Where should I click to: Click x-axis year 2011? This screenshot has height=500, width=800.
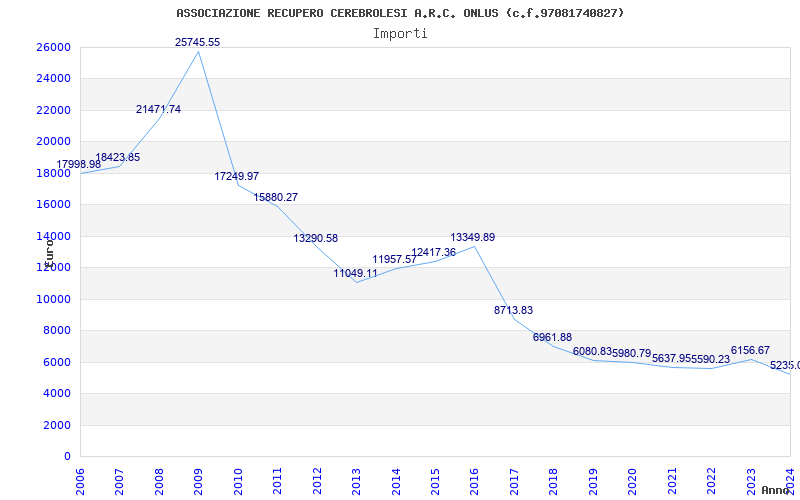(277, 481)
